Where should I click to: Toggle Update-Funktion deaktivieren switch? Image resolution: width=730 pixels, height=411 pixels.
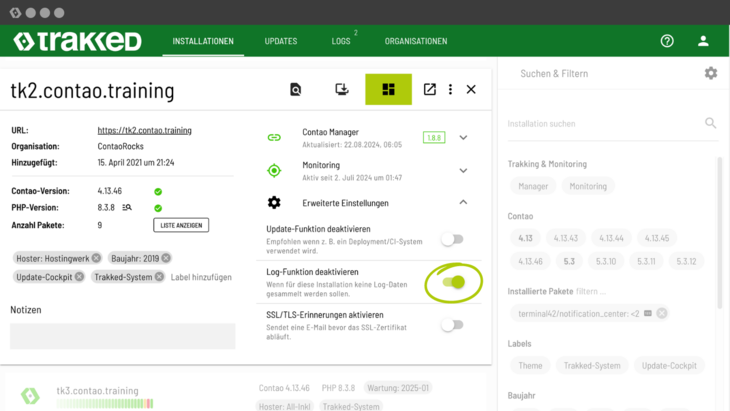coord(453,239)
